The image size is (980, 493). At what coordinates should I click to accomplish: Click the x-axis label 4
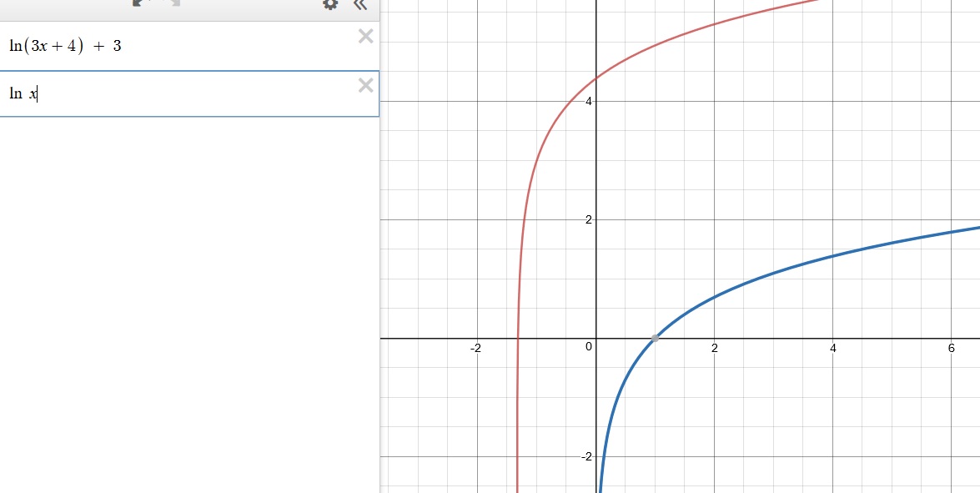point(833,349)
